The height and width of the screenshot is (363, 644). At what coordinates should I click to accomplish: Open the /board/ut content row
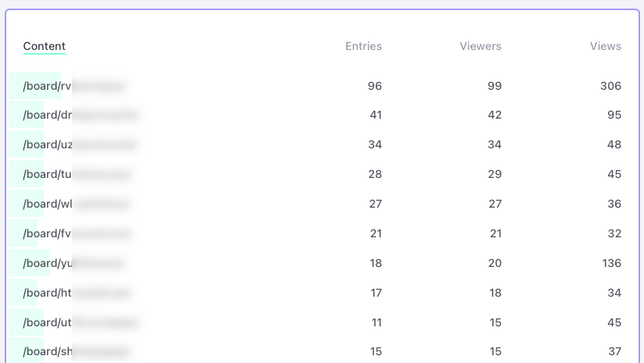tap(322, 322)
